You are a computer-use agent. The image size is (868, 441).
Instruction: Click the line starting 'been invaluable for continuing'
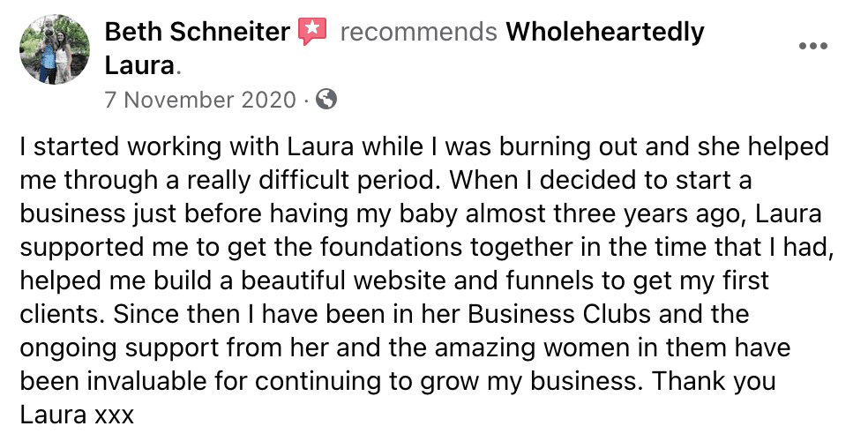[x=398, y=381]
